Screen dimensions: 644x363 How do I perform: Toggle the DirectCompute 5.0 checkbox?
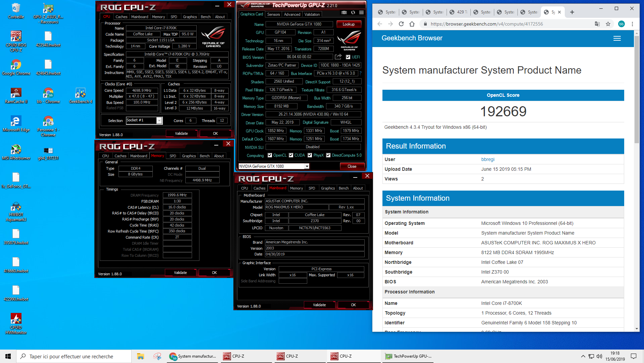click(x=328, y=155)
